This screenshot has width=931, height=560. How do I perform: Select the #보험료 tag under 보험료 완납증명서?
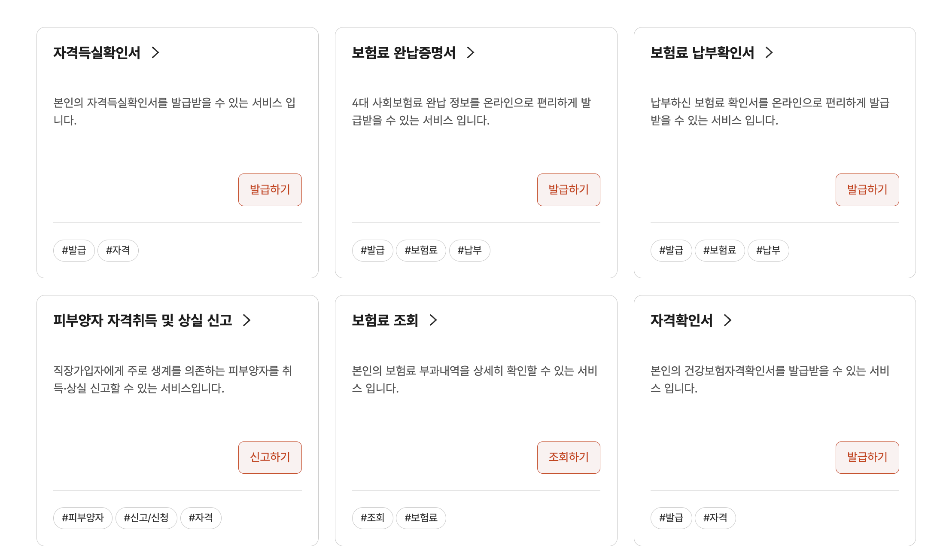click(x=421, y=250)
